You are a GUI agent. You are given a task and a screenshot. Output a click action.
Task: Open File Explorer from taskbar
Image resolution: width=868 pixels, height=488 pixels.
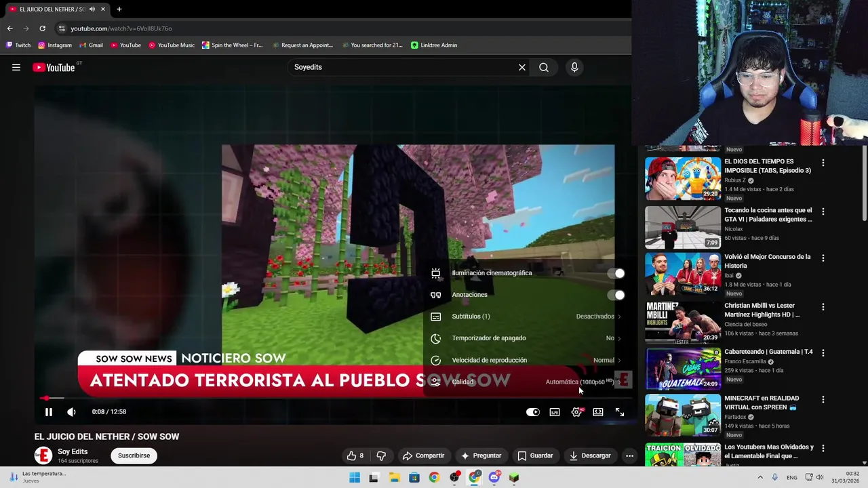[394, 477]
